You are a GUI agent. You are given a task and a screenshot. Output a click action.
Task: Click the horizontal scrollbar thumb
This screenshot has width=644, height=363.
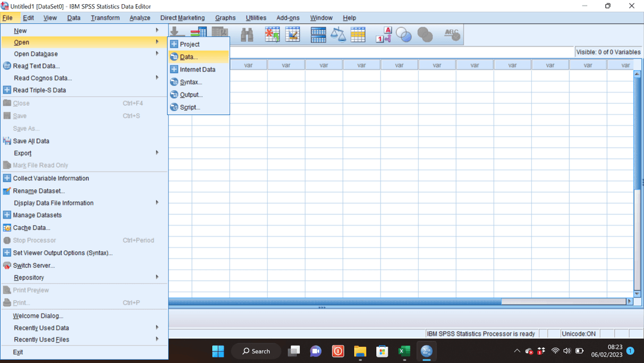335,302
